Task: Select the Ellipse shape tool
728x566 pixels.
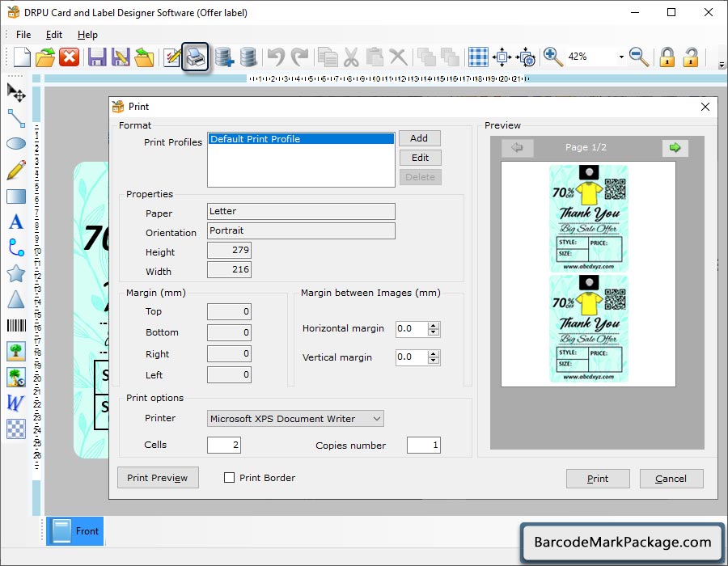Action: (x=16, y=144)
